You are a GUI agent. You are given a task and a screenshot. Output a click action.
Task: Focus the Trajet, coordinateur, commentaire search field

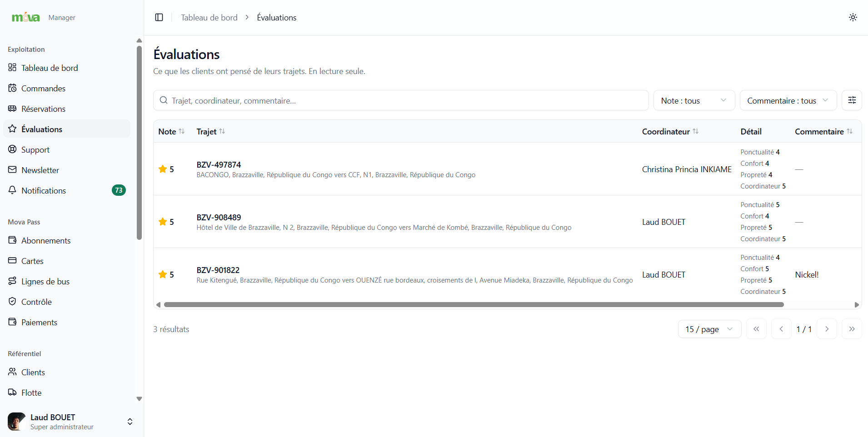401,100
